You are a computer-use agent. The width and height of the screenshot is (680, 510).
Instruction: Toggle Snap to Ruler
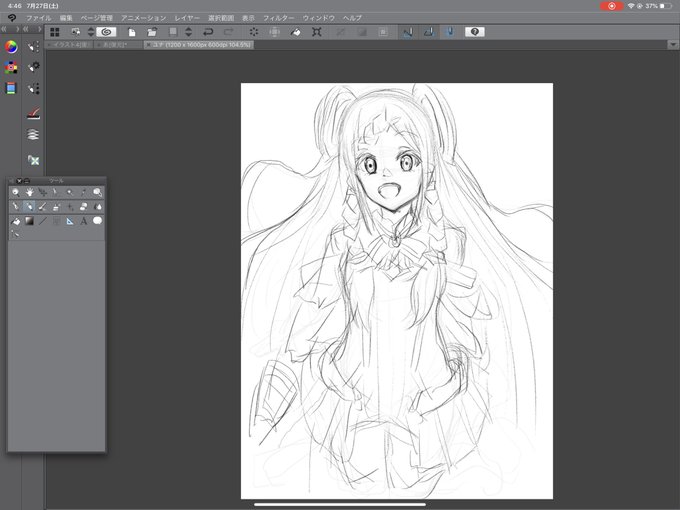(408, 32)
